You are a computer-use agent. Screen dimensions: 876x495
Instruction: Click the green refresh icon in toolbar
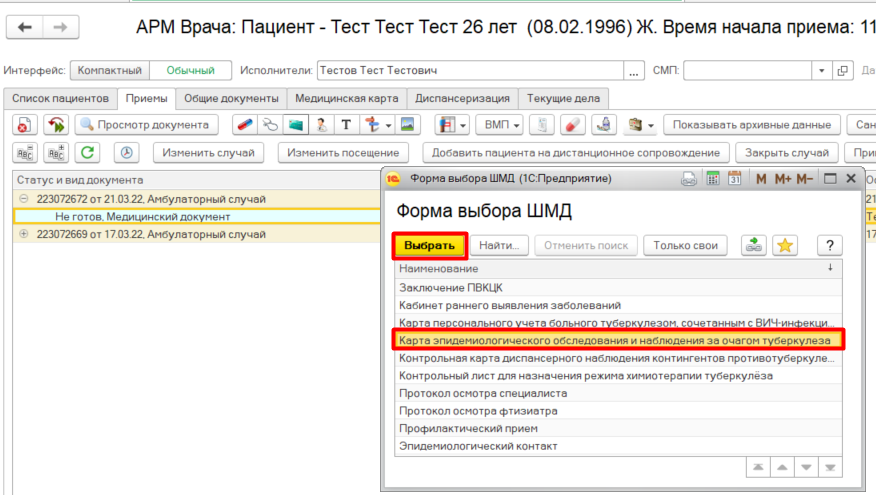click(89, 153)
